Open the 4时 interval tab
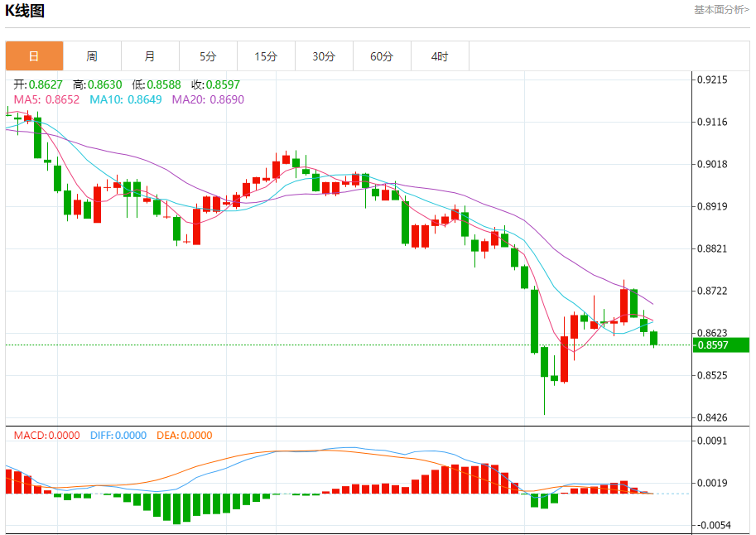This screenshot has width=756, height=535. click(440, 56)
